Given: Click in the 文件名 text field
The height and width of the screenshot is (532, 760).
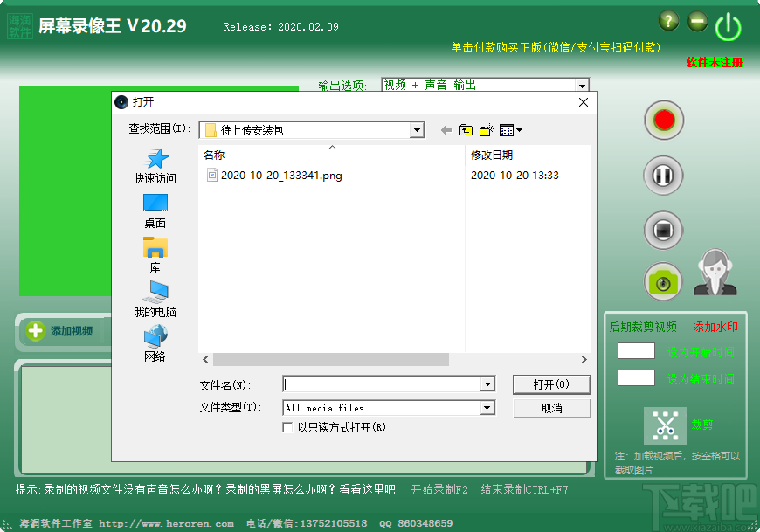Looking at the screenshot, I should (382, 384).
